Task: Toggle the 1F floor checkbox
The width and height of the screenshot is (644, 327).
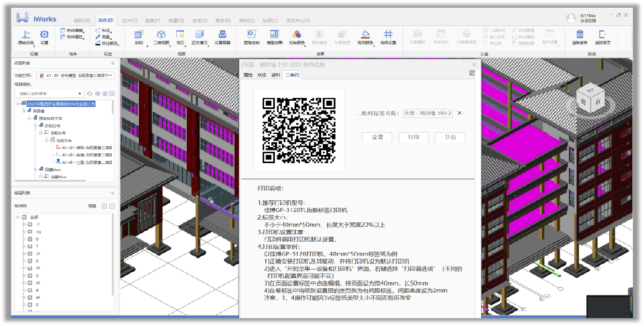Action: 29,254
